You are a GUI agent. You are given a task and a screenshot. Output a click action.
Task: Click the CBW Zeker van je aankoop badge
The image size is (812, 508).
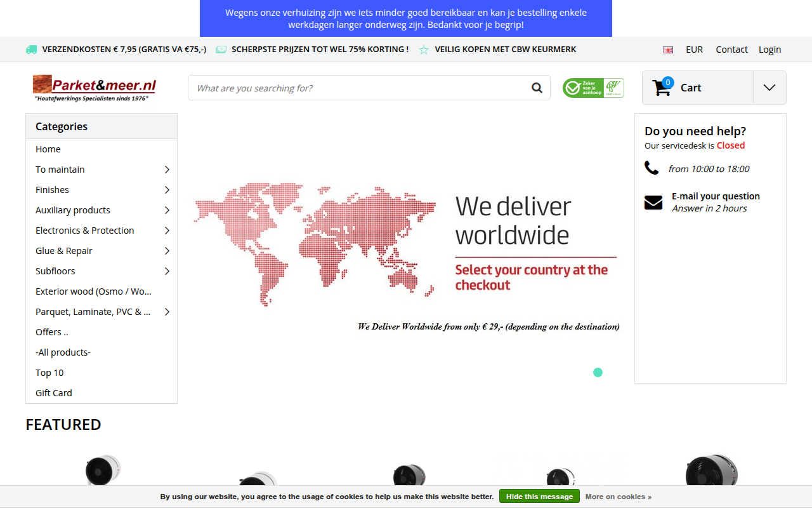[x=593, y=88]
